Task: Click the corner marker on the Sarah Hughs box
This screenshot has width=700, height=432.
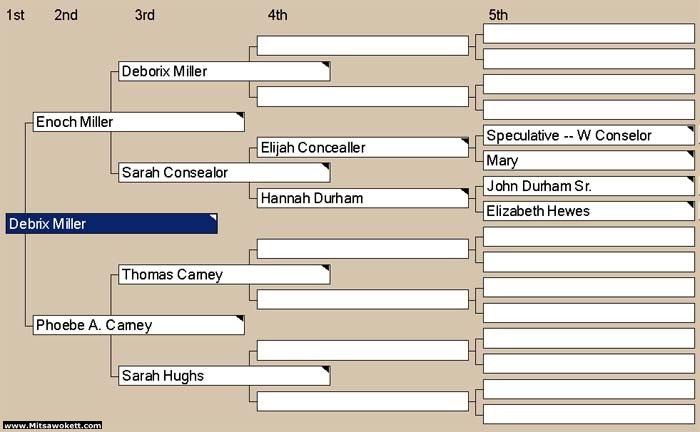Action: (x=326, y=370)
